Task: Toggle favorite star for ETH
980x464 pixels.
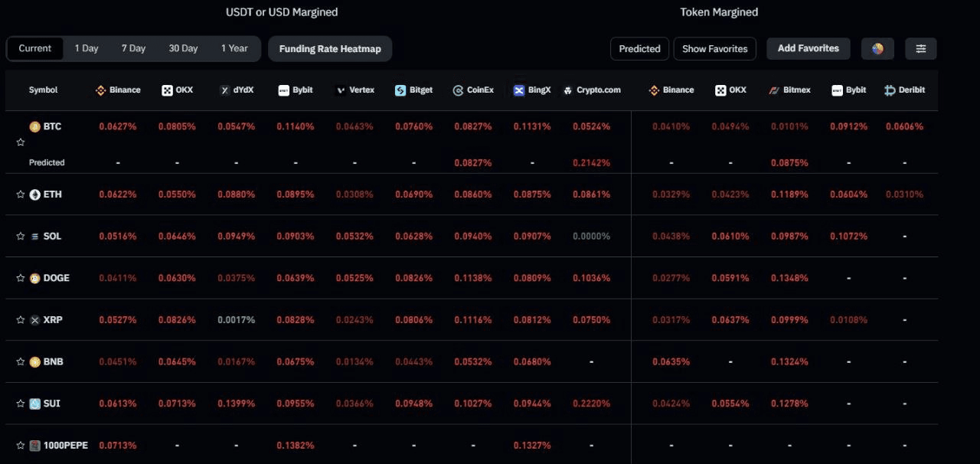Action: (21, 194)
